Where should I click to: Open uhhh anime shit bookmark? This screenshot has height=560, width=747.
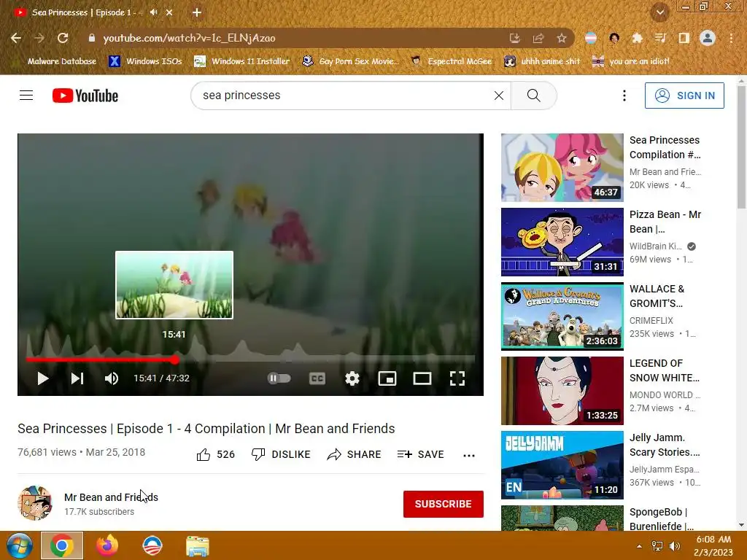542,61
